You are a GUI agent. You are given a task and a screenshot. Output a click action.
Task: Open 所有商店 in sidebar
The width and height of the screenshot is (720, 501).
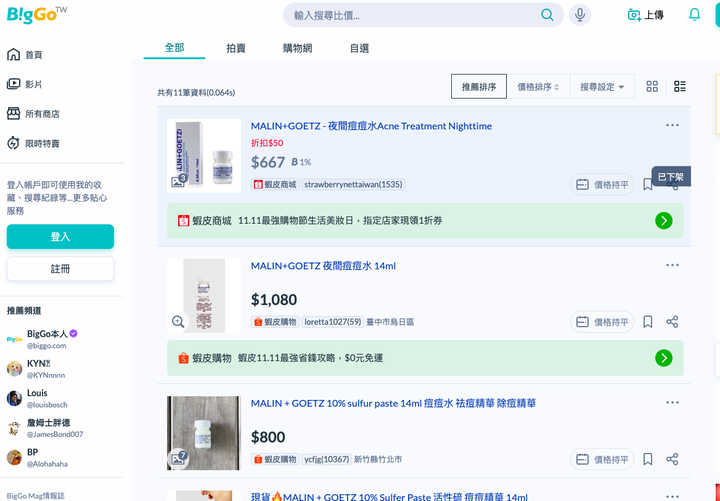coord(34,114)
